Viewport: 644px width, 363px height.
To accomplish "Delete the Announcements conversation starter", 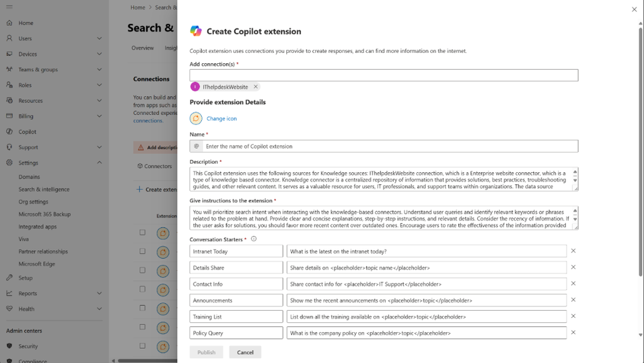I will 573,300.
